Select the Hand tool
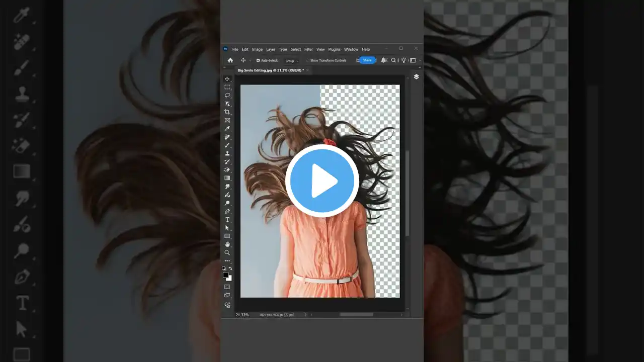The image size is (644, 362). [227, 244]
